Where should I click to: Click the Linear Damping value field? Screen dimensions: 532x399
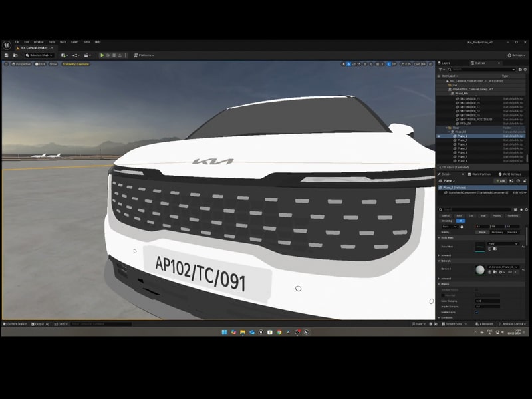point(487,300)
